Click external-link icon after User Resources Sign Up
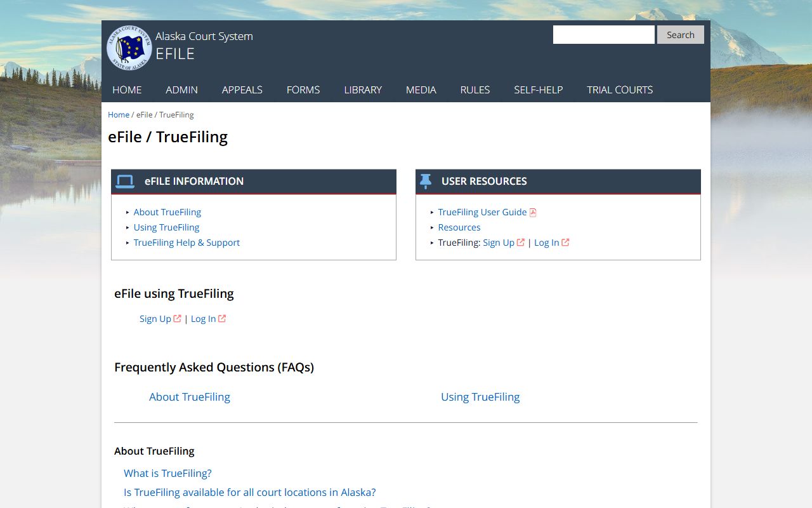The image size is (812, 508). tap(521, 243)
